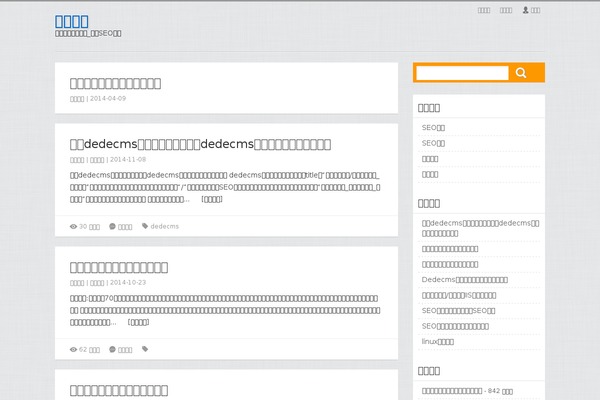The height and width of the screenshot is (400, 600).
Task: Open the post title dated 2014-04-09
Action: coord(115,83)
